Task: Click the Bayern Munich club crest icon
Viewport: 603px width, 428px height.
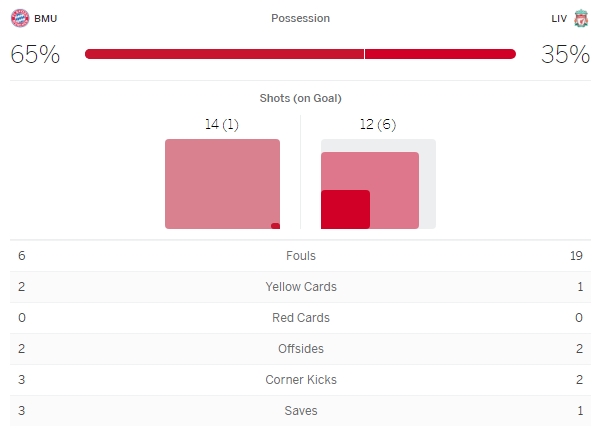Action: [20, 18]
